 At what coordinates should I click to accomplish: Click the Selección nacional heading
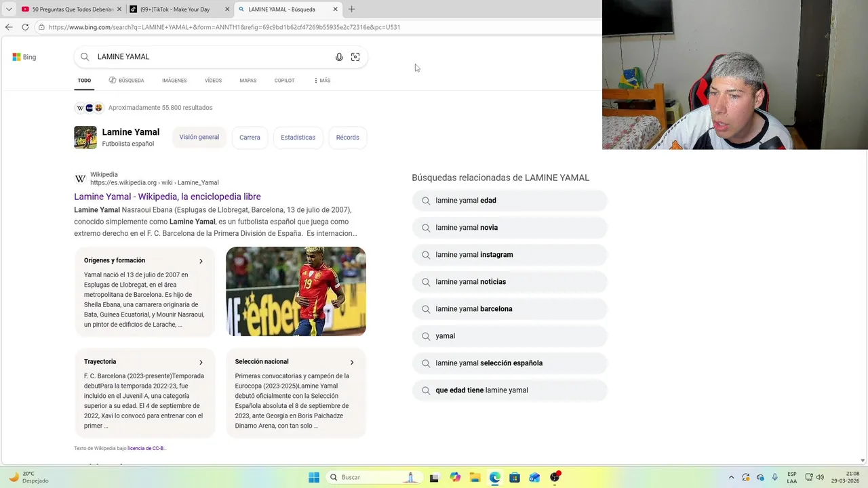(x=262, y=362)
